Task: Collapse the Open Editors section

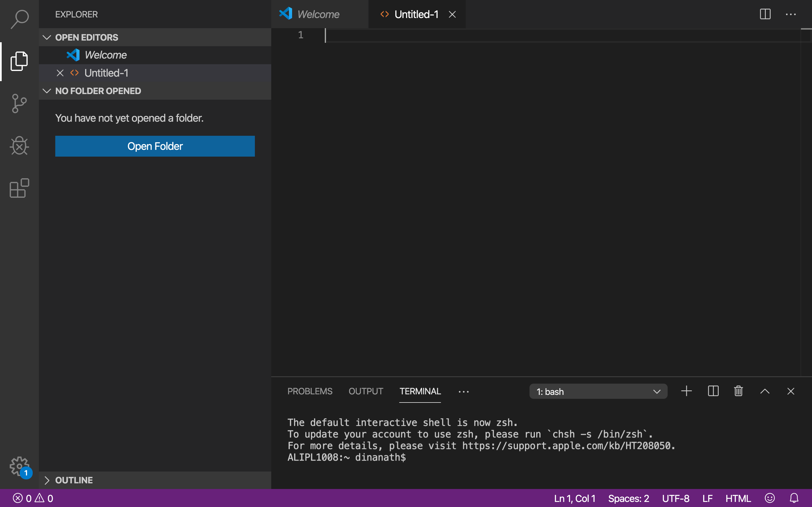Action: (47, 37)
